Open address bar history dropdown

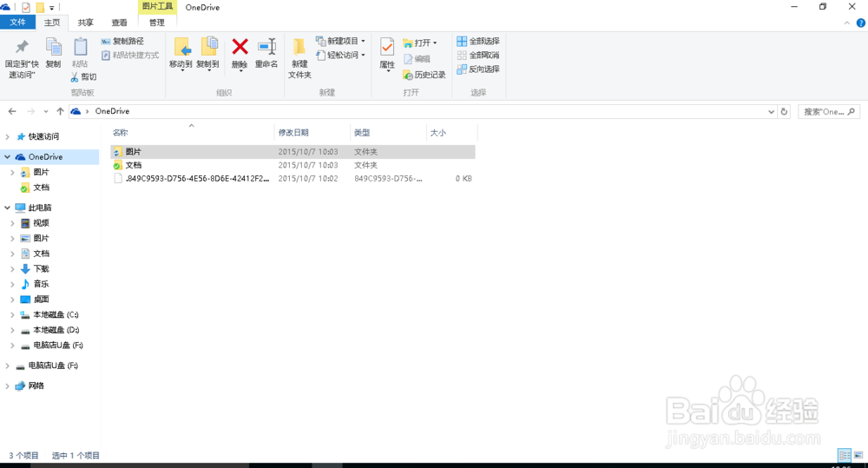point(771,112)
